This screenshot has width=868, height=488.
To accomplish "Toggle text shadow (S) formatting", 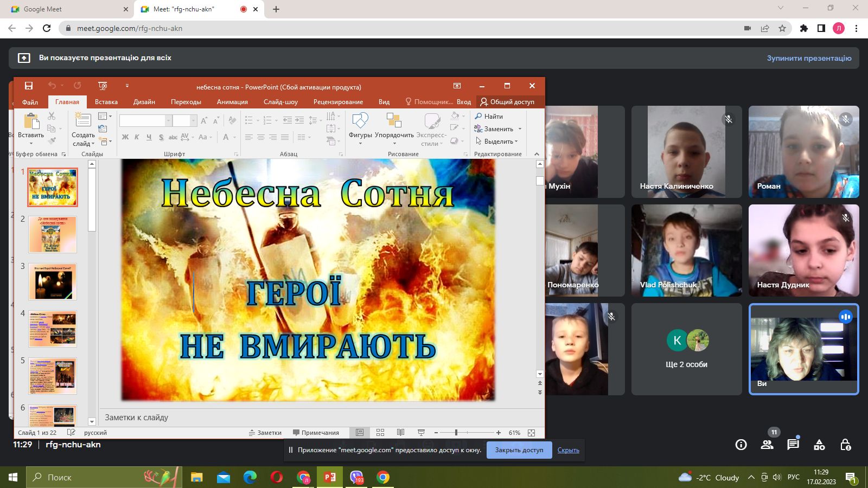I will tap(161, 137).
